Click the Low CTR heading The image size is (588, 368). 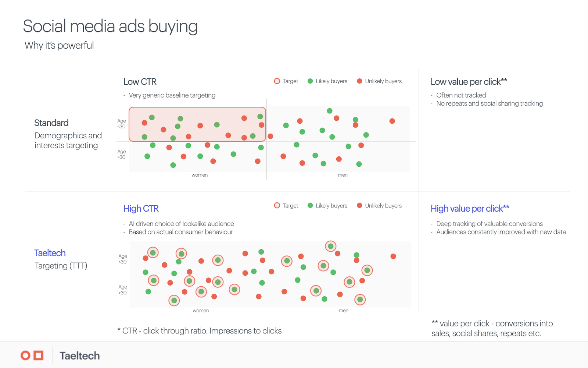pyautogui.click(x=140, y=82)
